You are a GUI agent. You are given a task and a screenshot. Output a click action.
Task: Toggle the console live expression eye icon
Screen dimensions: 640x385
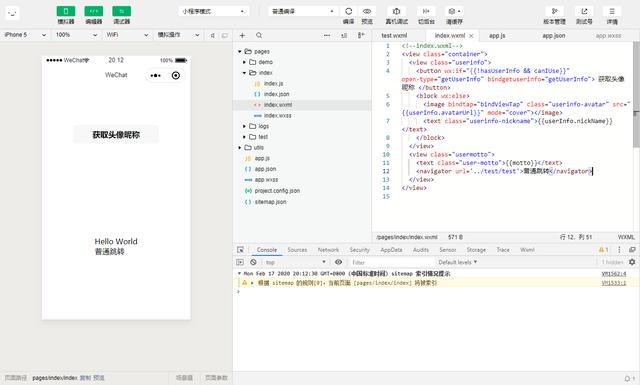click(338, 262)
